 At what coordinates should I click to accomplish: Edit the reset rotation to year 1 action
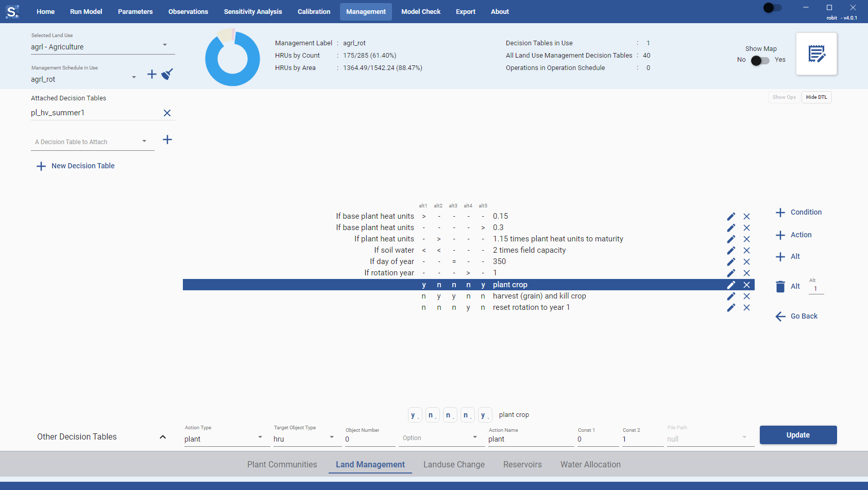tap(731, 307)
